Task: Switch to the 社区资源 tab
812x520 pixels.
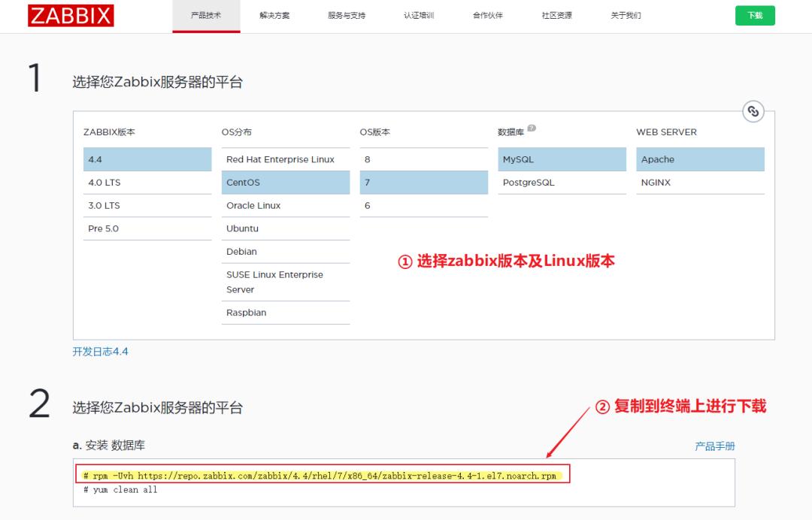Action: (558, 15)
